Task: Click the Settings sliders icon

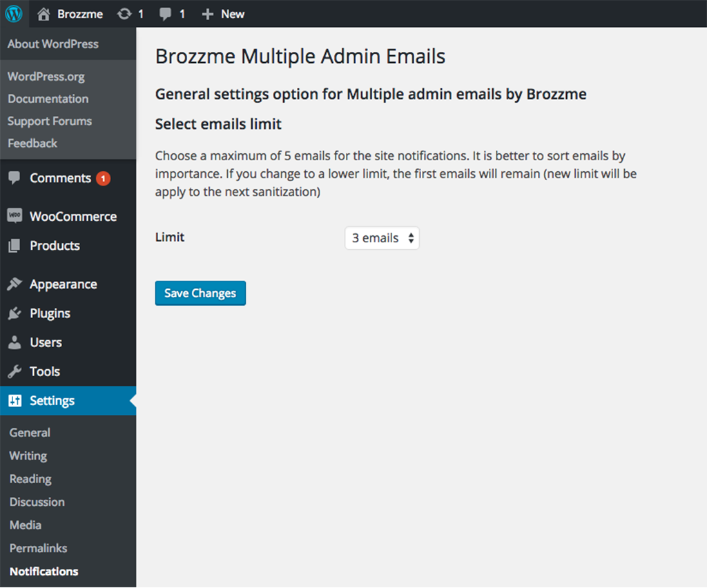Action: 15,400
